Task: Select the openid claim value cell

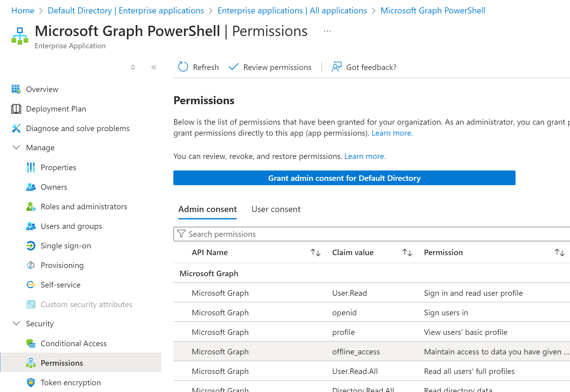Action: pyautogui.click(x=344, y=313)
